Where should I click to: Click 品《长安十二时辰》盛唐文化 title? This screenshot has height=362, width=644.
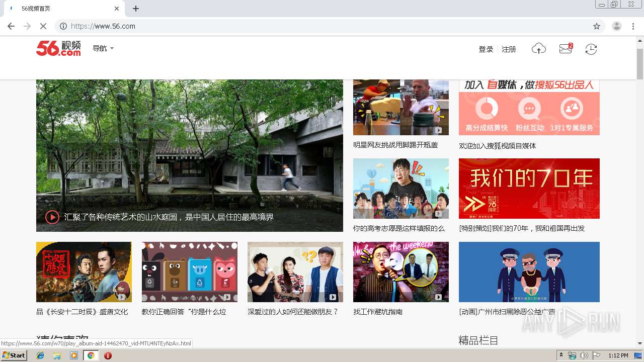tap(82, 312)
